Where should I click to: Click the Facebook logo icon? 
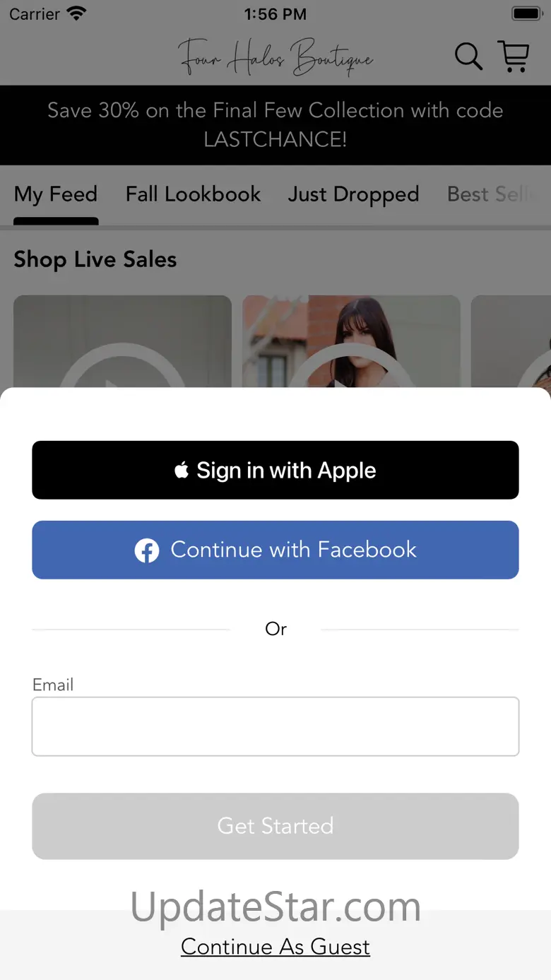point(147,550)
